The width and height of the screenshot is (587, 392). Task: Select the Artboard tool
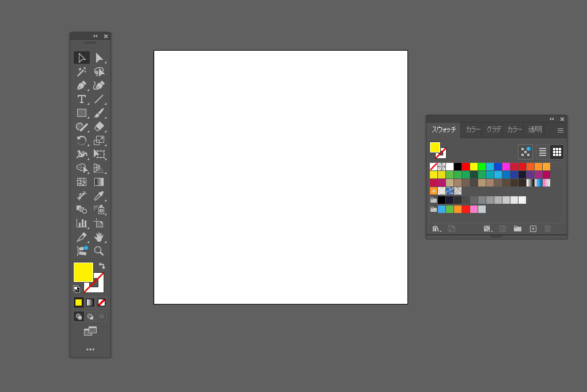(99, 223)
